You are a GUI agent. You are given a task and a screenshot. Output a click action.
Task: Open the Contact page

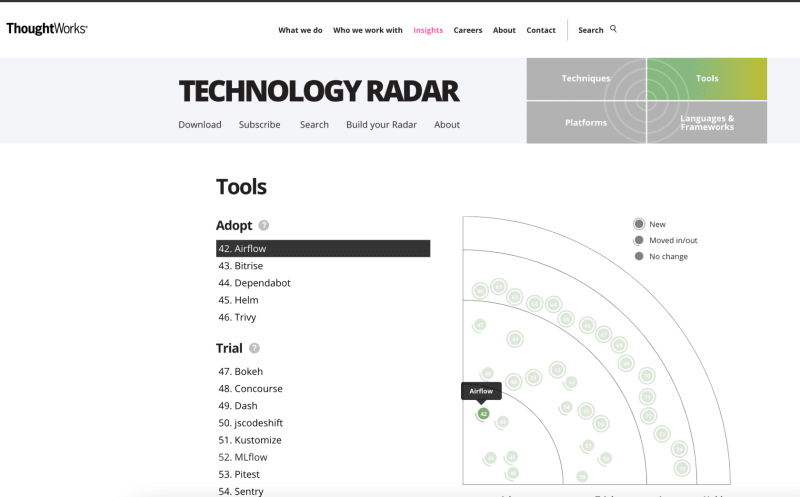541,30
